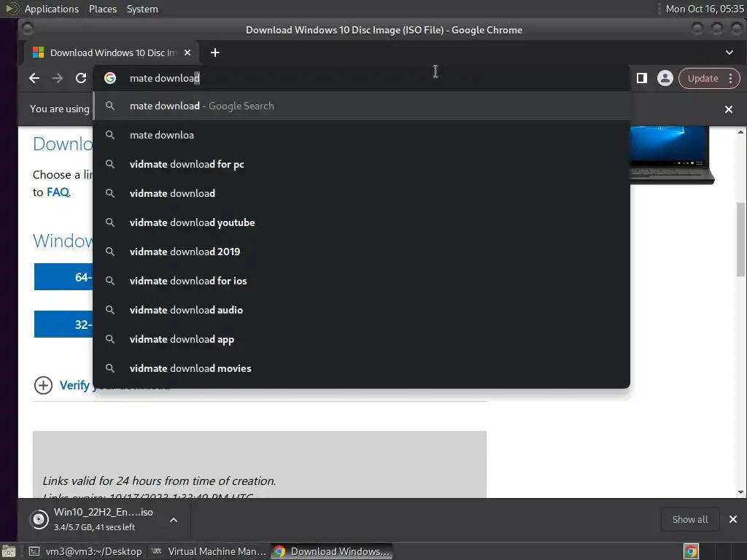Click the page vertical scrollbar thumb
Viewport: 747px width, 560px height.
point(740,239)
